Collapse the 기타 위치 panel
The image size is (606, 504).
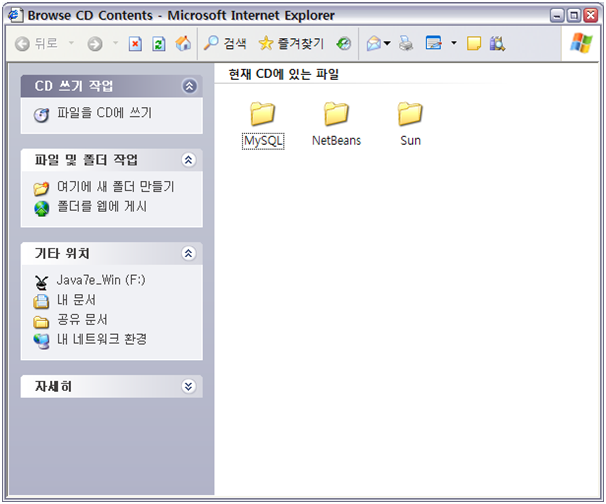point(188,253)
